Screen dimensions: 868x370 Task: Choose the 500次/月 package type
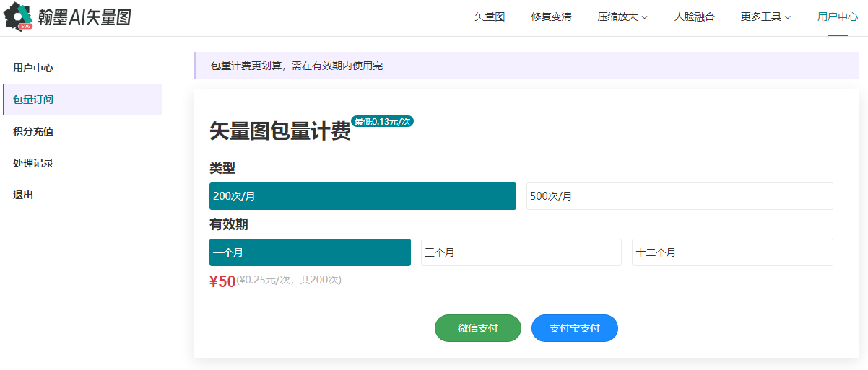[x=679, y=196]
